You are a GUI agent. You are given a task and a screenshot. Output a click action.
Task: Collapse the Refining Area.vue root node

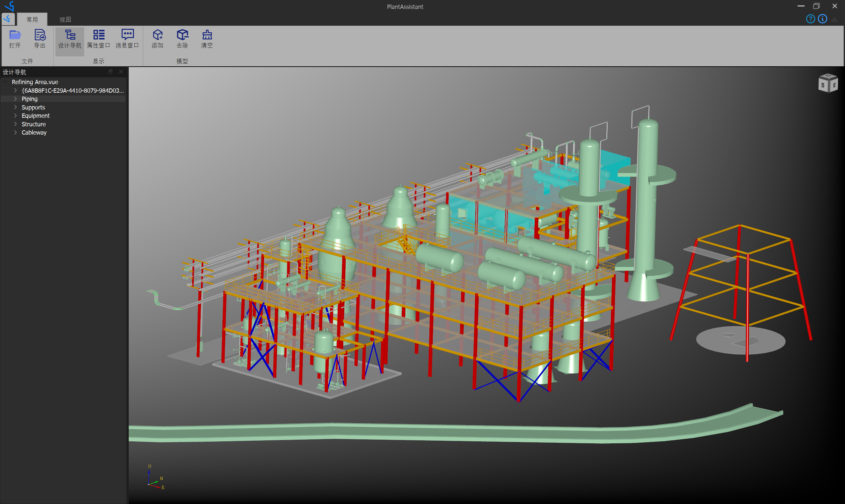tap(5, 82)
